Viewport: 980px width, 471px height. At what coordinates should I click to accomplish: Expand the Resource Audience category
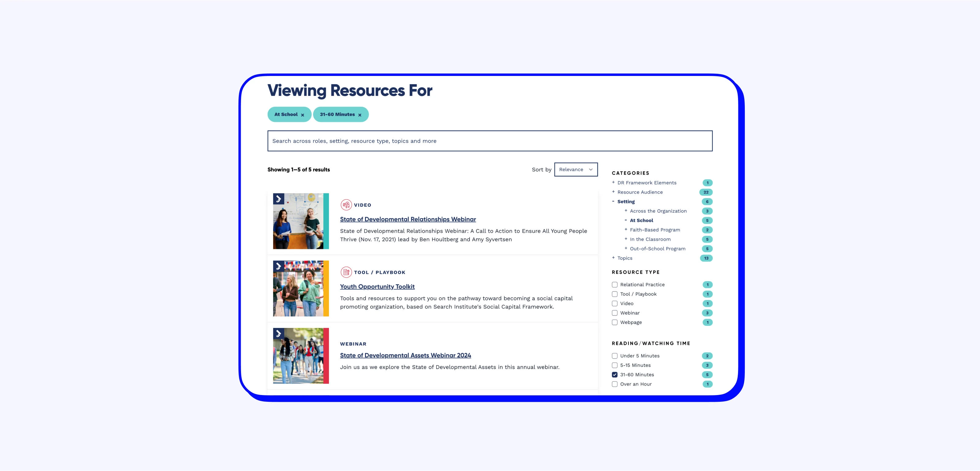(x=640, y=192)
